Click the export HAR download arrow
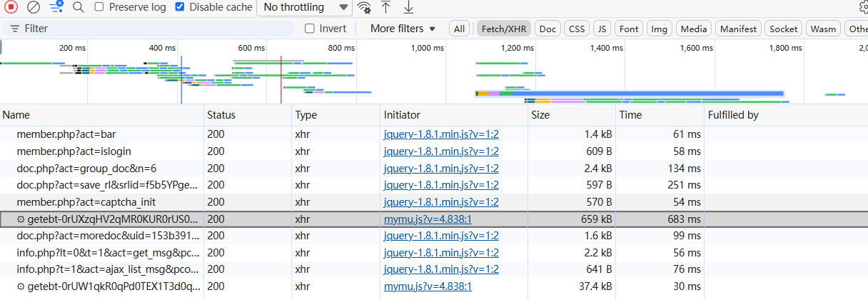The width and height of the screenshot is (868, 300). [408, 7]
